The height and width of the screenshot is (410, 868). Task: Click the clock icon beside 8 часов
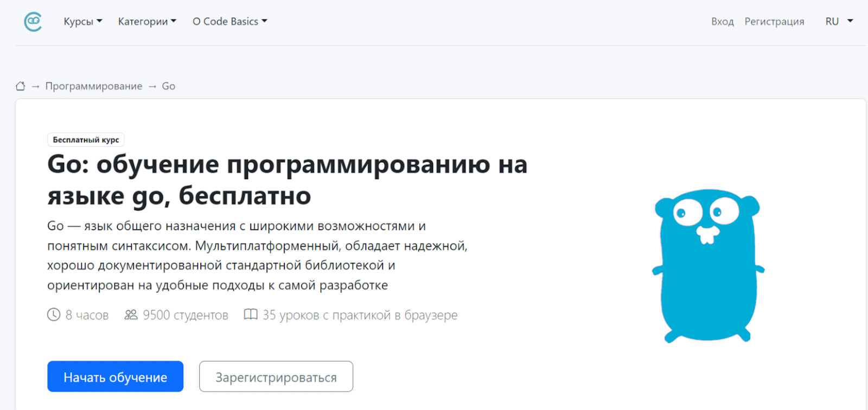pyautogui.click(x=54, y=315)
